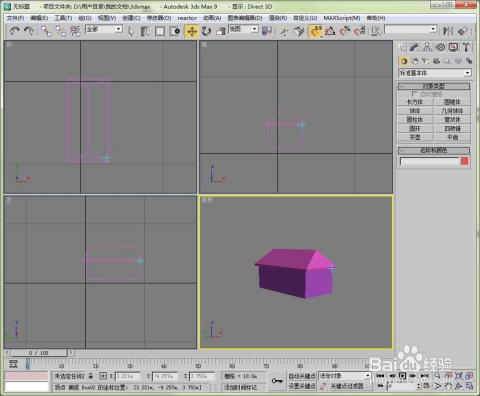Choose the Select Object arrow tool

(131, 31)
